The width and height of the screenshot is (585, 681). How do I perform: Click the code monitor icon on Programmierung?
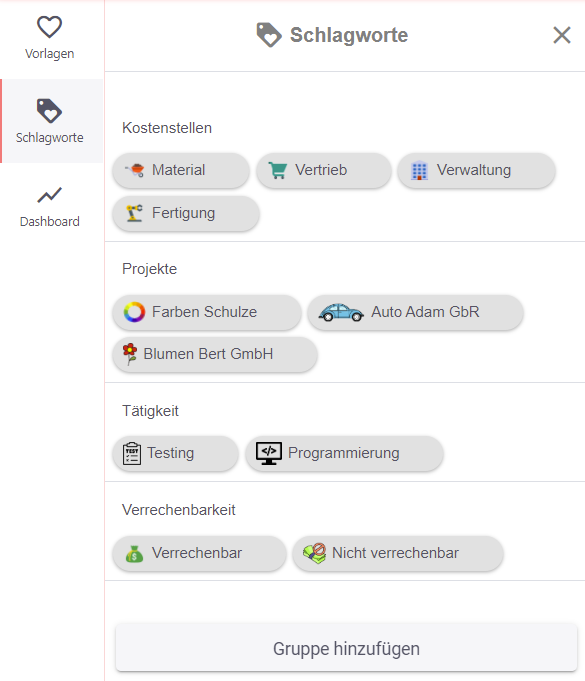tap(269, 453)
